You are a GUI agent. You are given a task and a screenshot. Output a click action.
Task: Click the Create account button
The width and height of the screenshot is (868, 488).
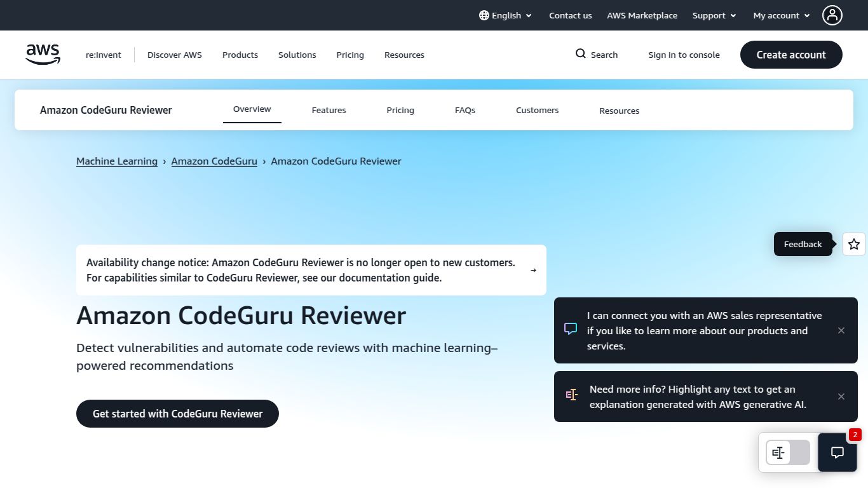click(x=791, y=55)
